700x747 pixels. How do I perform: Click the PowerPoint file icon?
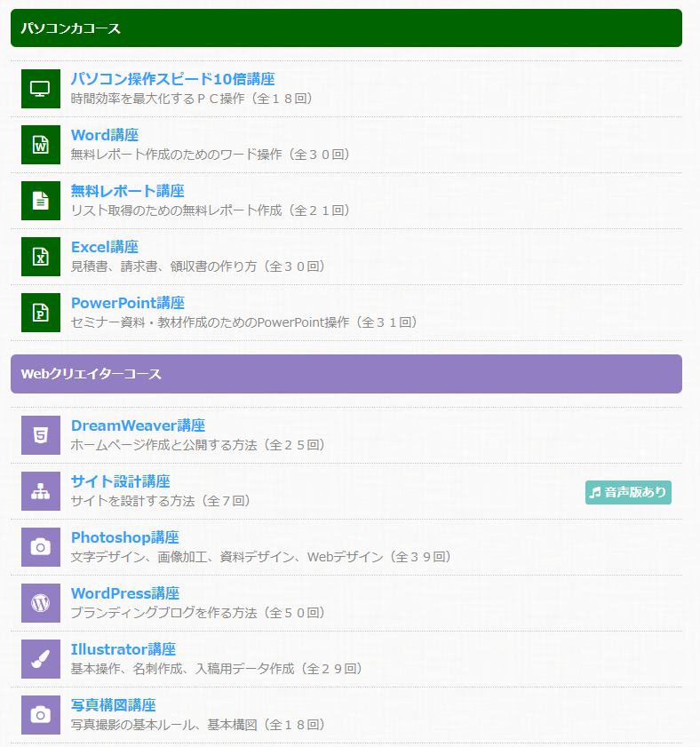click(41, 313)
